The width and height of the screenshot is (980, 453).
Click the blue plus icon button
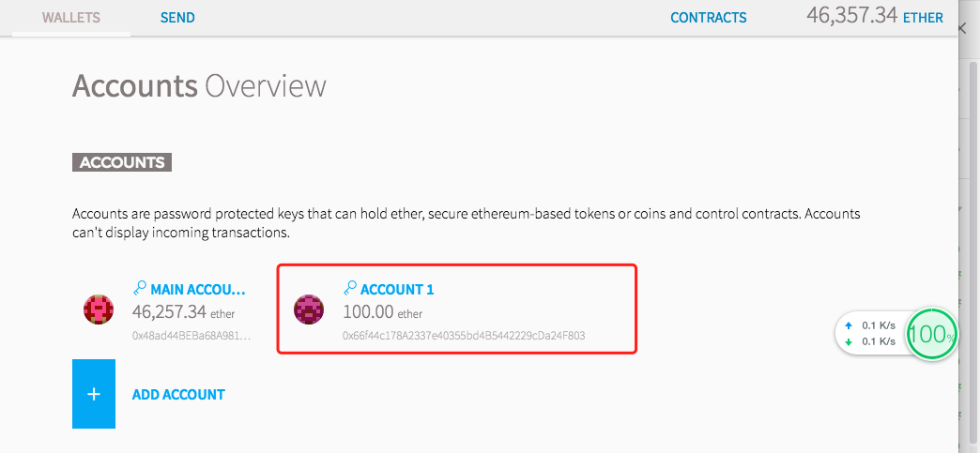coord(94,394)
